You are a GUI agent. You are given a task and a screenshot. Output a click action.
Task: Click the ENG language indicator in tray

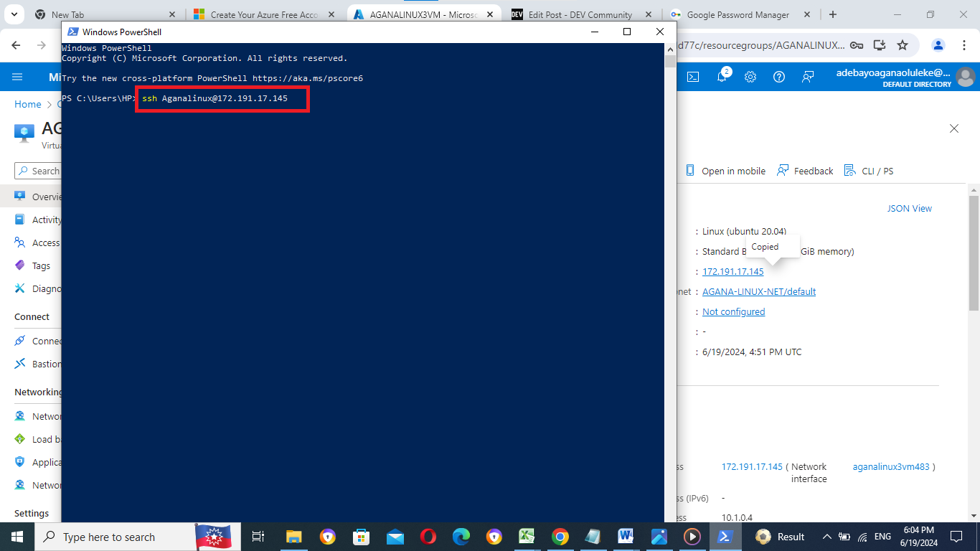[x=882, y=537]
